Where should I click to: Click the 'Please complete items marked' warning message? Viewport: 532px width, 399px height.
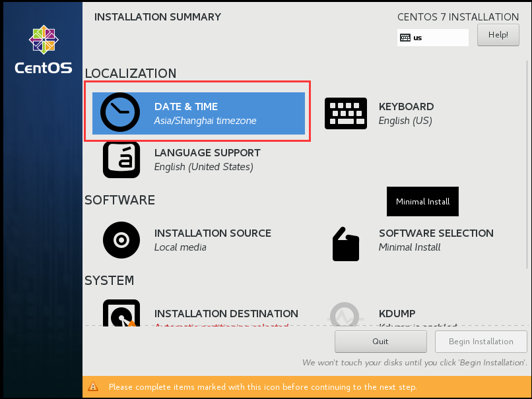263,386
